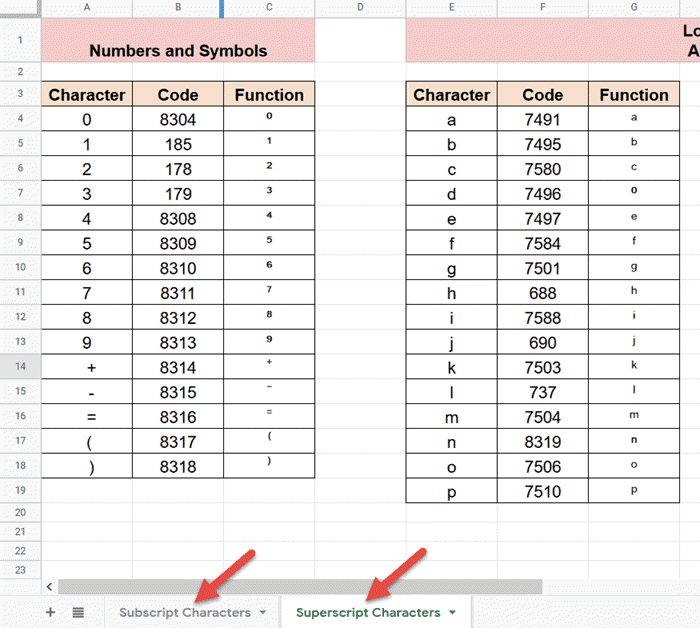
Task: Click Character header in column A
Action: pyautogui.click(x=87, y=94)
